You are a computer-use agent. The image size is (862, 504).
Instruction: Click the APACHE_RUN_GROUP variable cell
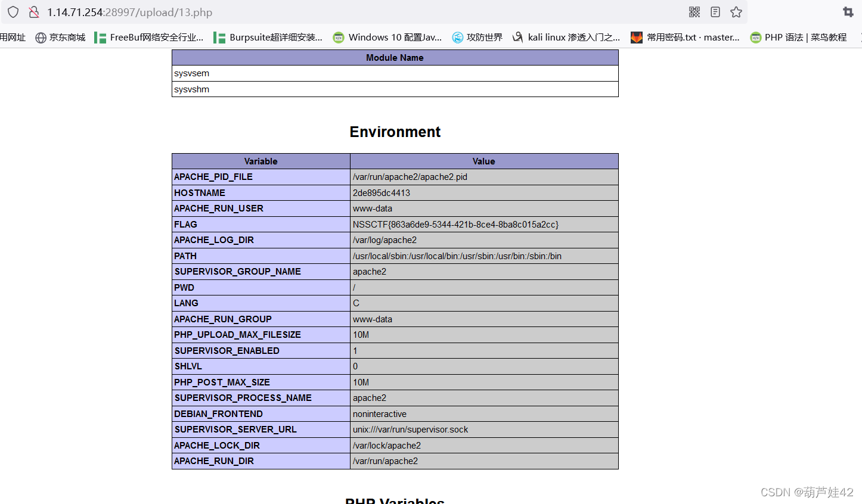click(x=261, y=319)
